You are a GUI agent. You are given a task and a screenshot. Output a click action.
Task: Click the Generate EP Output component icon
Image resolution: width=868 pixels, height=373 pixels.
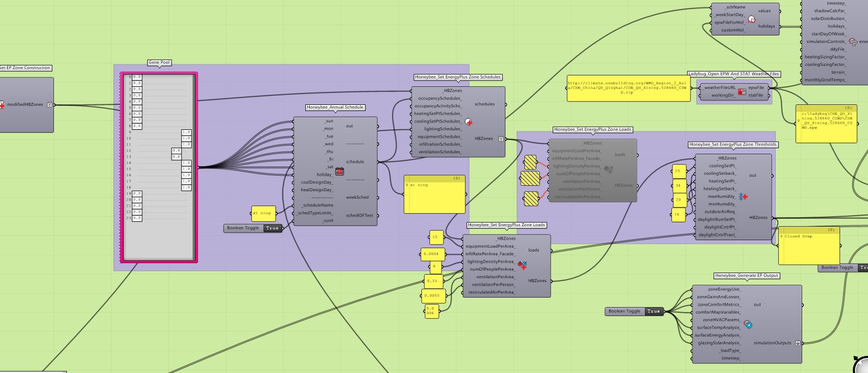[x=747, y=325]
